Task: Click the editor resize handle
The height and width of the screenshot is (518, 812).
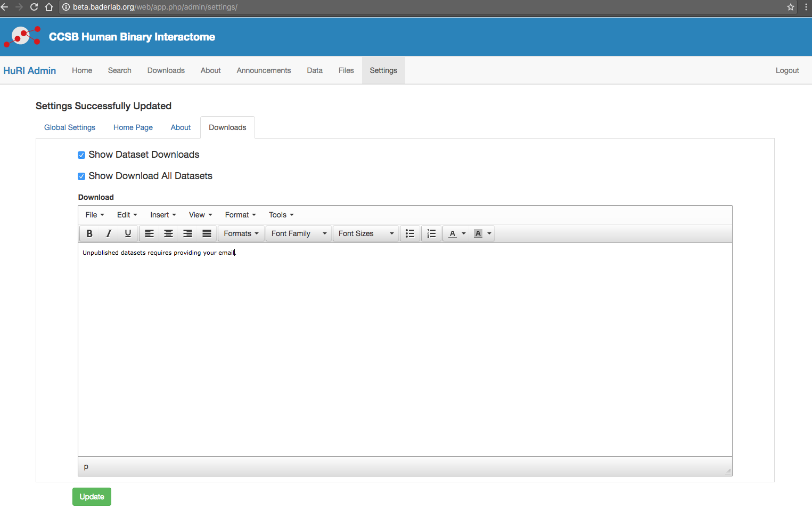Action: pos(728,472)
